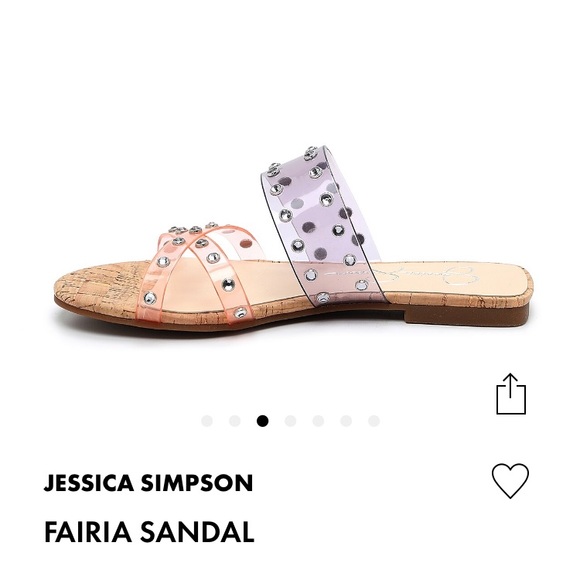Screen dimensions: 580x580
Task: Open the Jessica Simpson brand link
Action: coord(148,483)
